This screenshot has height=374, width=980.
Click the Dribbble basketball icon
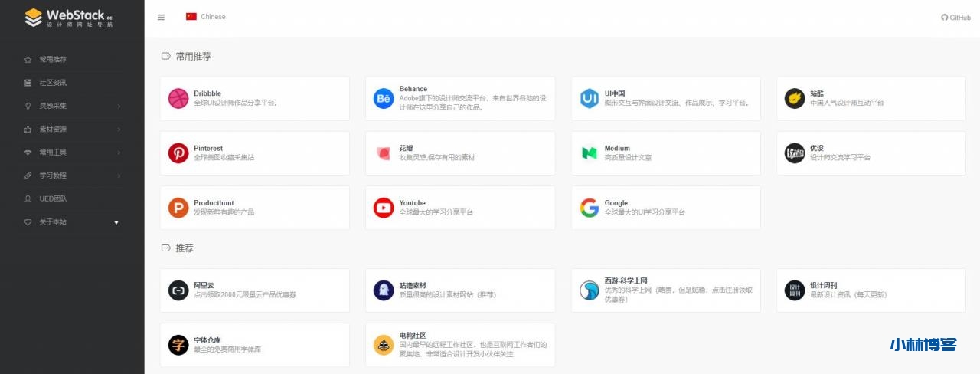coord(178,98)
